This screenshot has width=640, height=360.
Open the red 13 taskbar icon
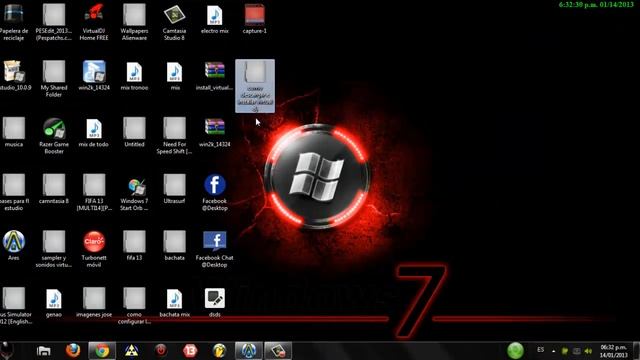(x=190, y=351)
